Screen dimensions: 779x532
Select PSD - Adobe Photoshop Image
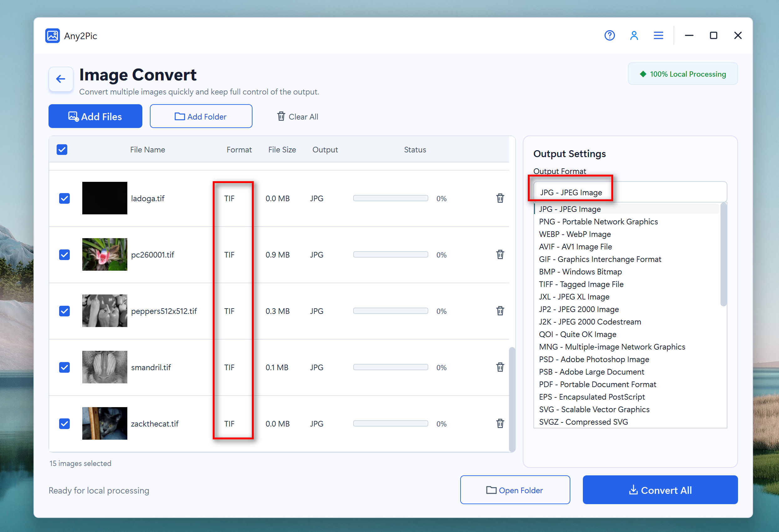click(627, 359)
